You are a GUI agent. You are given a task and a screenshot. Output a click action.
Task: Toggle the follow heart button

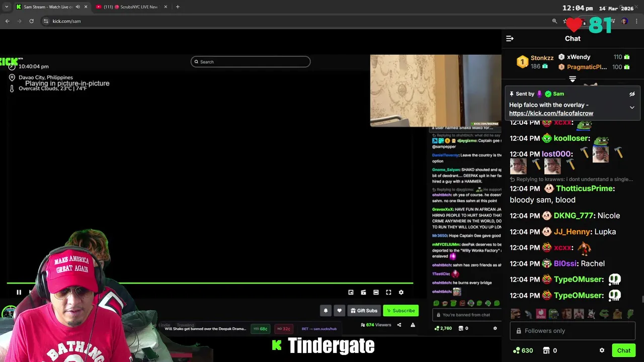click(339, 311)
